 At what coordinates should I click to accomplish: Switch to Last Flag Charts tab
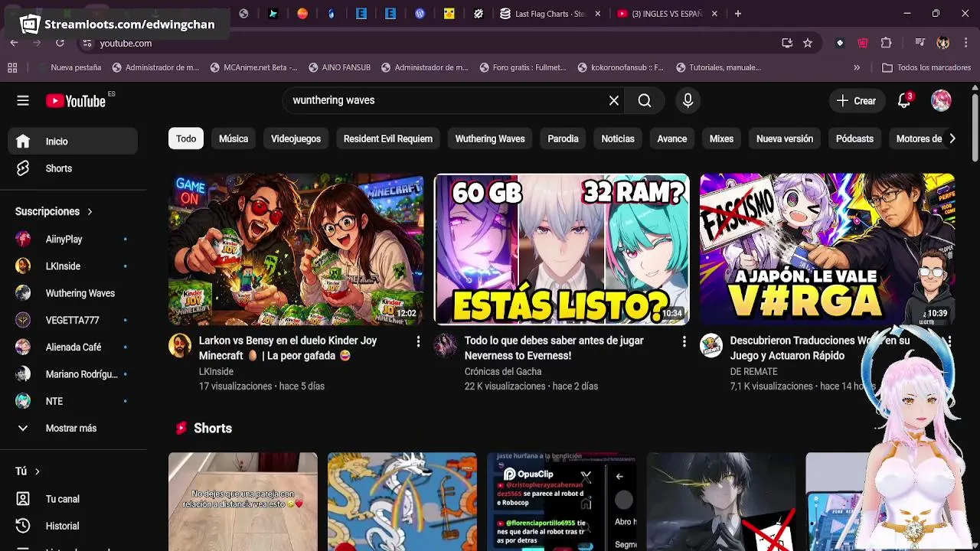[x=549, y=14]
